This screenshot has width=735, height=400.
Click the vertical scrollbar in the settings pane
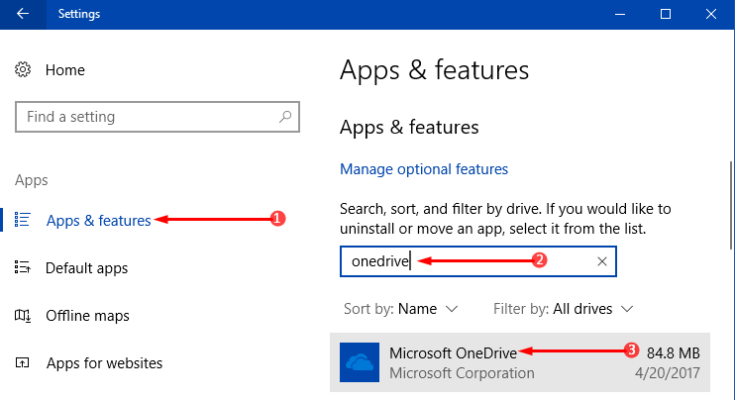pyautogui.click(x=731, y=205)
